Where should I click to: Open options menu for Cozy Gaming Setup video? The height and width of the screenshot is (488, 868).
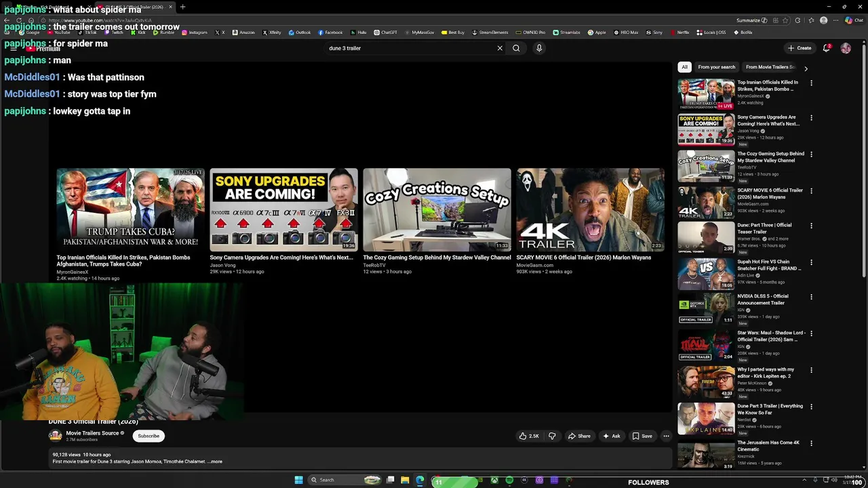coord(811,155)
